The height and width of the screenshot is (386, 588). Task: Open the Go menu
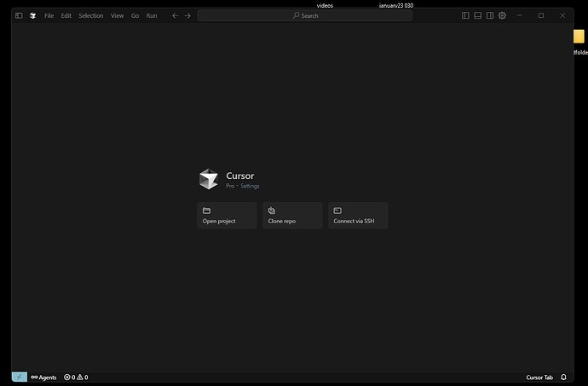(x=135, y=15)
